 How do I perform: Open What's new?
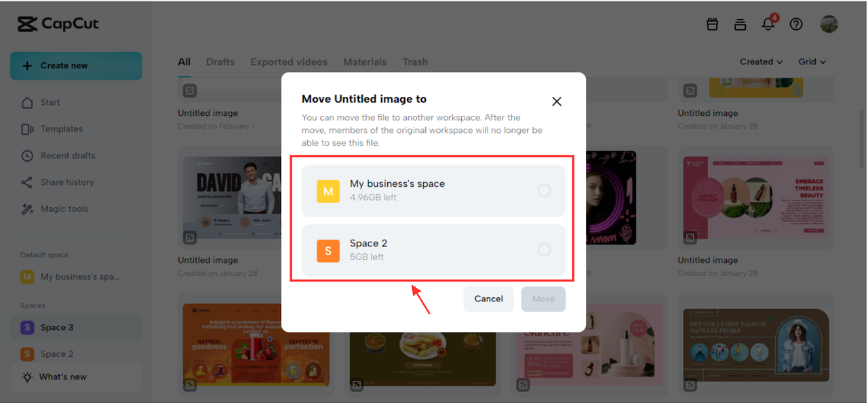click(x=76, y=377)
